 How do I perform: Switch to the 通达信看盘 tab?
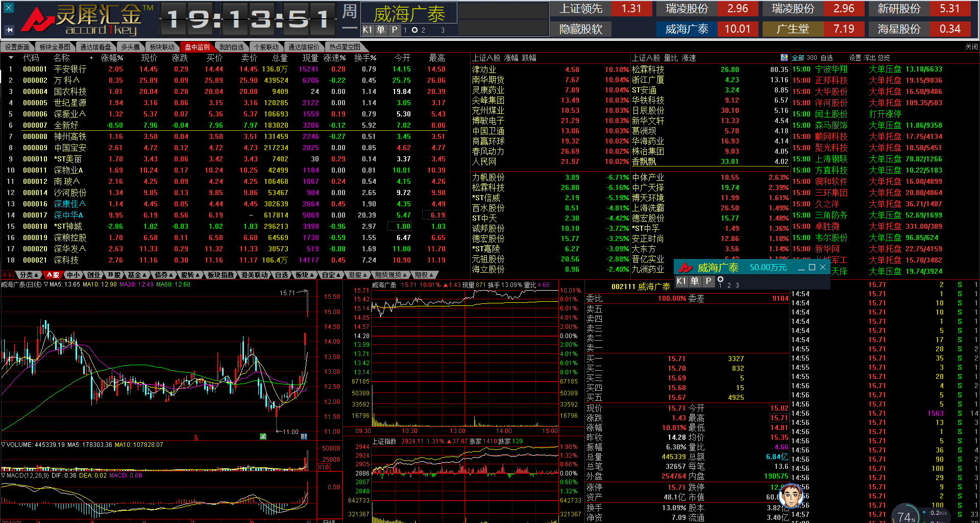[x=95, y=47]
